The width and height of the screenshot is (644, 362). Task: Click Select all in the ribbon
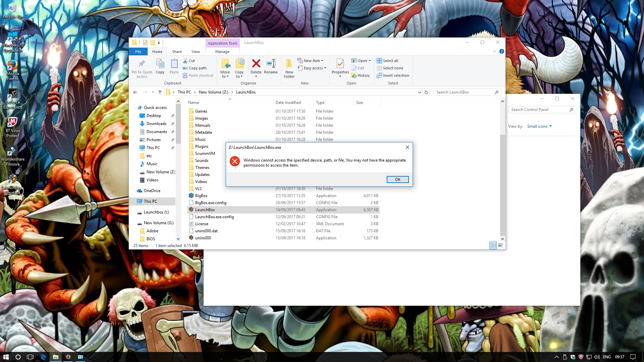[x=387, y=61]
